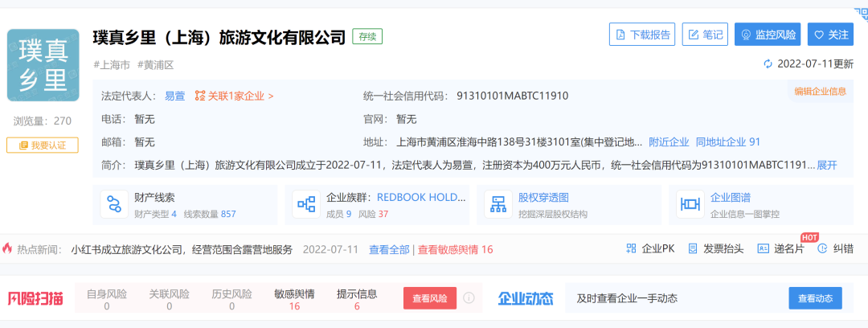Open 关联1家企业 related companies link
The width and height of the screenshot is (868, 328).
[234, 96]
